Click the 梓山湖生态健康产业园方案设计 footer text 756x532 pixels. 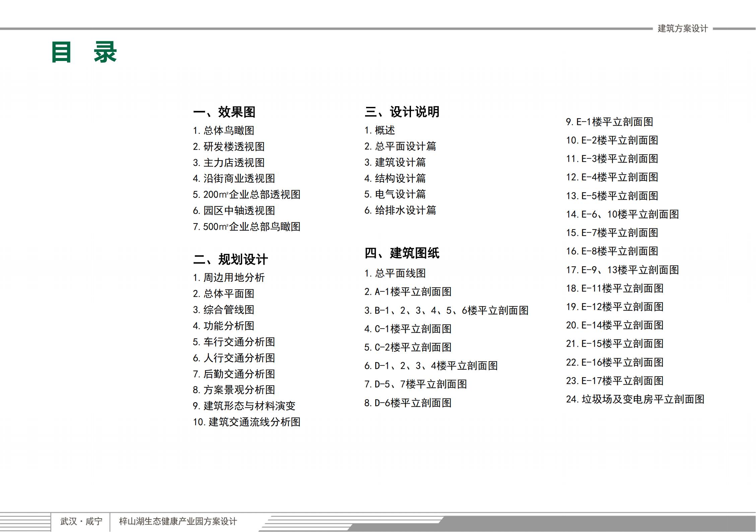tap(178, 521)
